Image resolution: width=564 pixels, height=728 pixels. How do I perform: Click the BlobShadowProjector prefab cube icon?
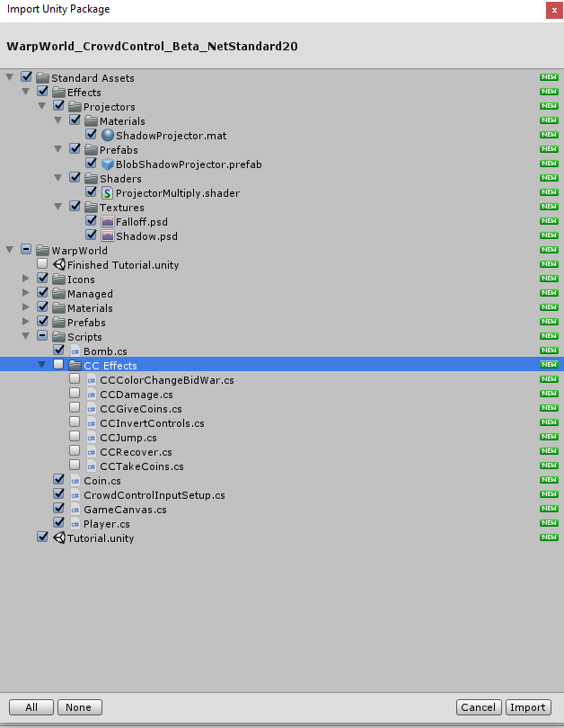click(108, 164)
